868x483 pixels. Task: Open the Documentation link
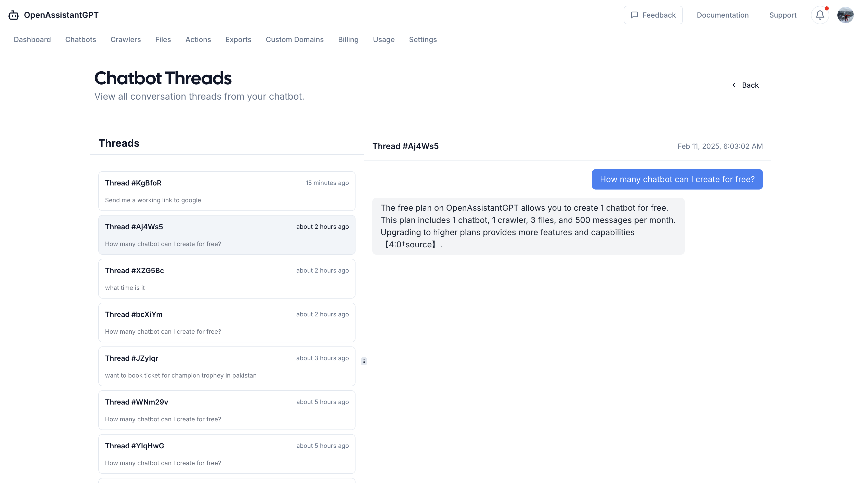722,15
